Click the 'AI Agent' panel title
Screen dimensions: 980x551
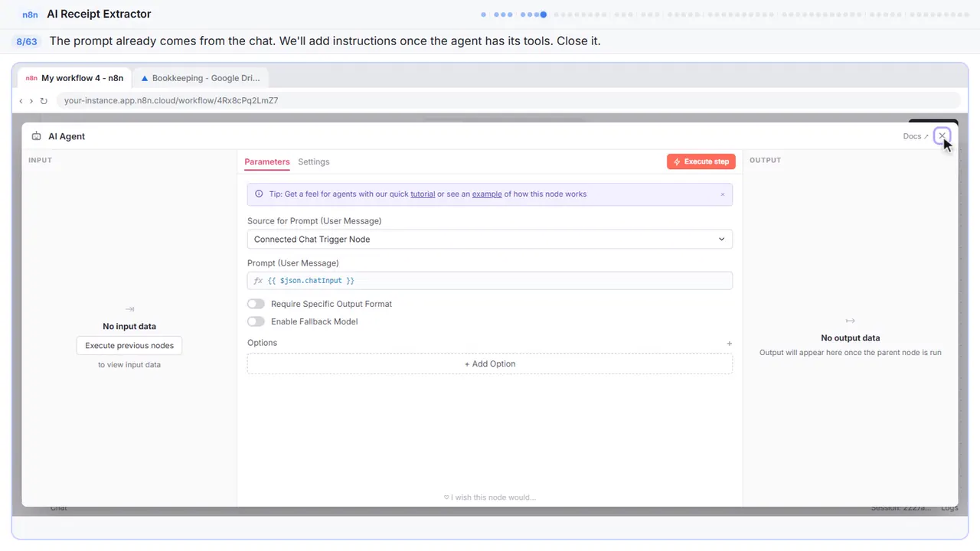click(67, 136)
